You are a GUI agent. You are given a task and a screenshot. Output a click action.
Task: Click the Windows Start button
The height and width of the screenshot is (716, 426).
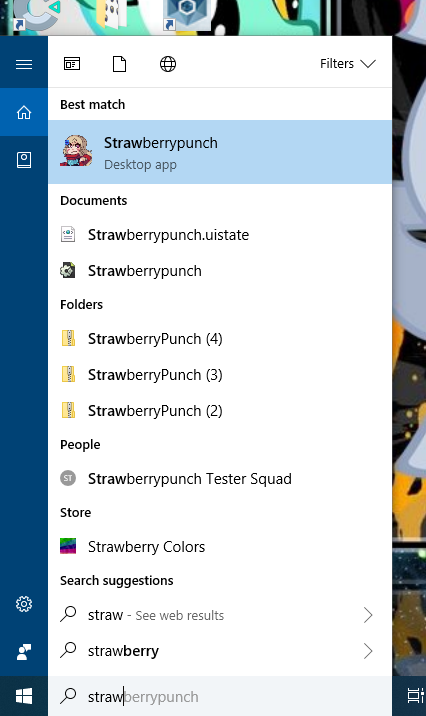[24, 696]
